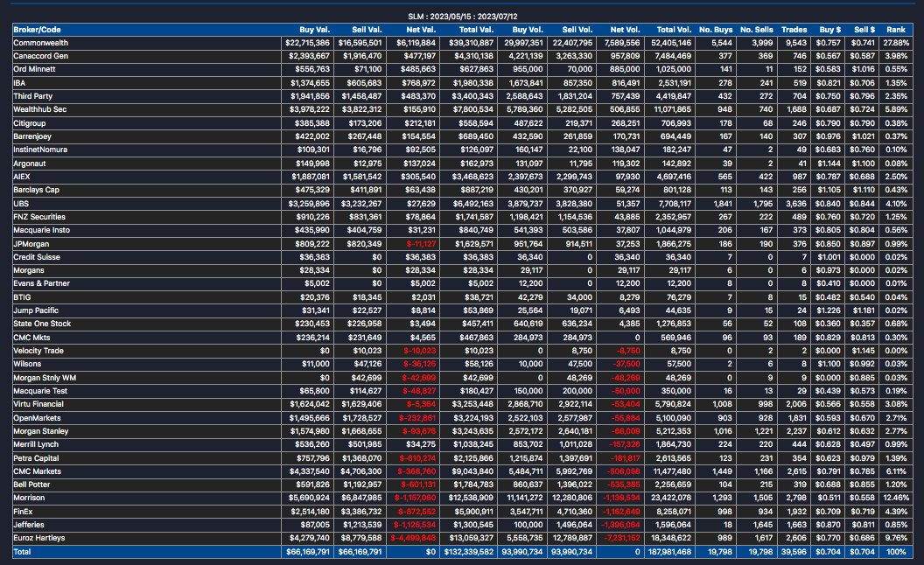924x565 pixels.
Task: Click the Petra Capital broker name
Action: (x=36, y=458)
